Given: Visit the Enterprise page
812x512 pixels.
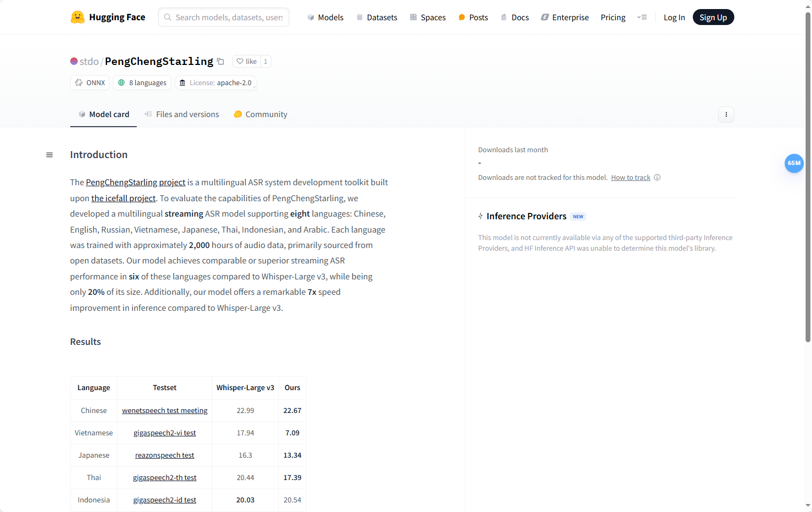Looking at the screenshot, I should coord(565,18).
